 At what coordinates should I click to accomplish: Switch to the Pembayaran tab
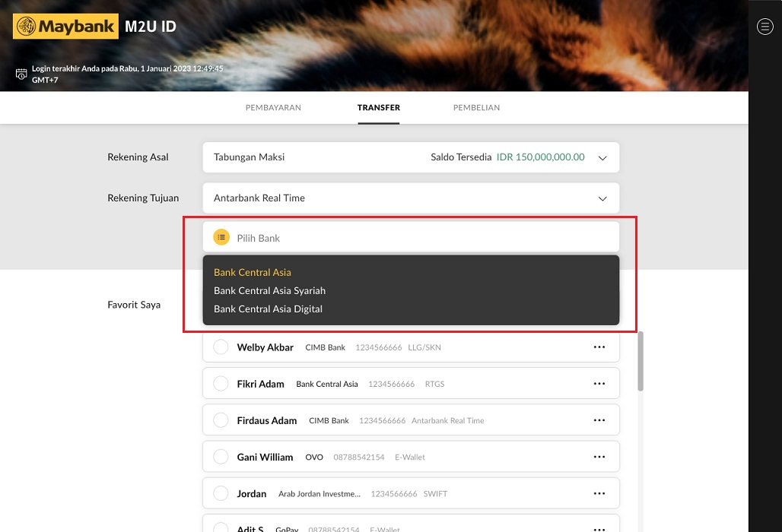point(273,108)
